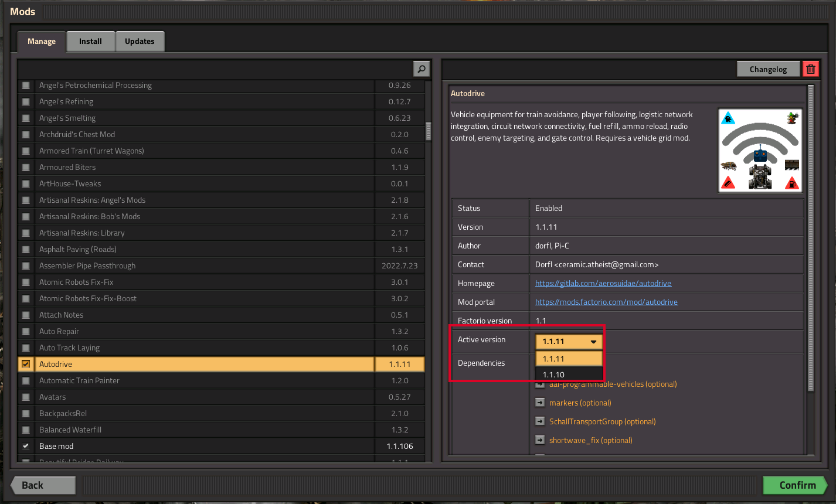Enable Automatic Train Painter checkbox
Image resolution: width=836 pixels, height=504 pixels.
(26, 380)
